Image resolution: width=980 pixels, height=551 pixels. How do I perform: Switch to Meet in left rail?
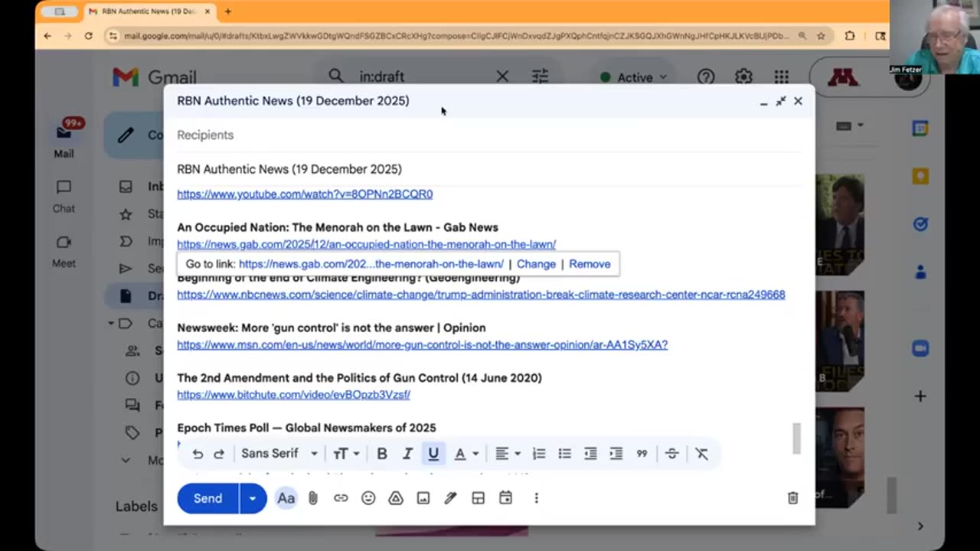click(x=64, y=251)
